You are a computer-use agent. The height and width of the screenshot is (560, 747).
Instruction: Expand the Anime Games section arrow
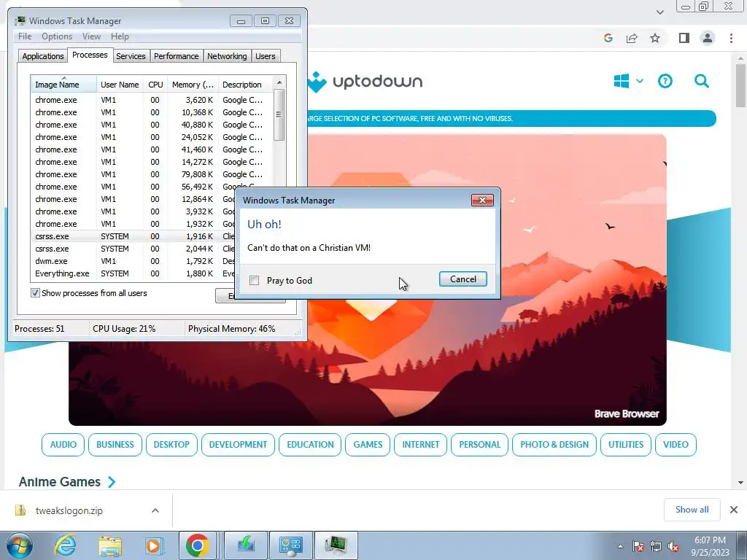point(112,482)
